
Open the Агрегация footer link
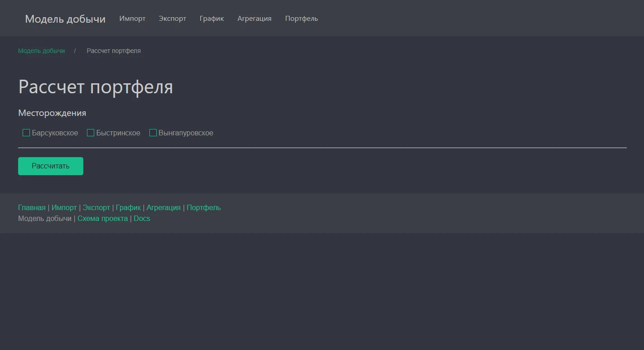click(163, 207)
